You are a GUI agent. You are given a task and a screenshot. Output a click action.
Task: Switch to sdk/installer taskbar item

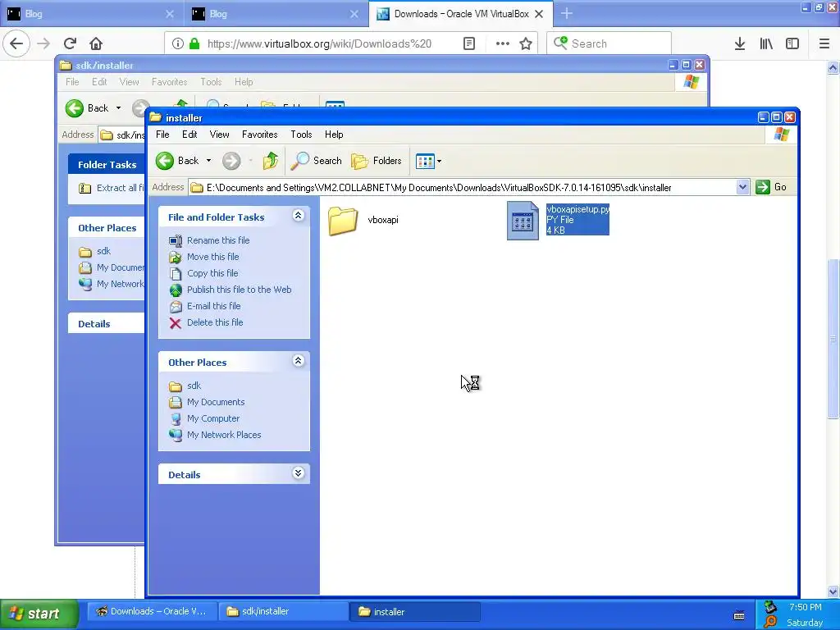pyautogui.click(x=282, y=612)
